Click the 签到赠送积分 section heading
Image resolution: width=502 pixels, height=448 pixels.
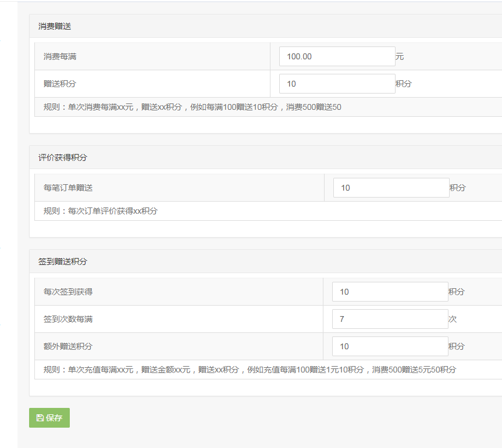63,261
